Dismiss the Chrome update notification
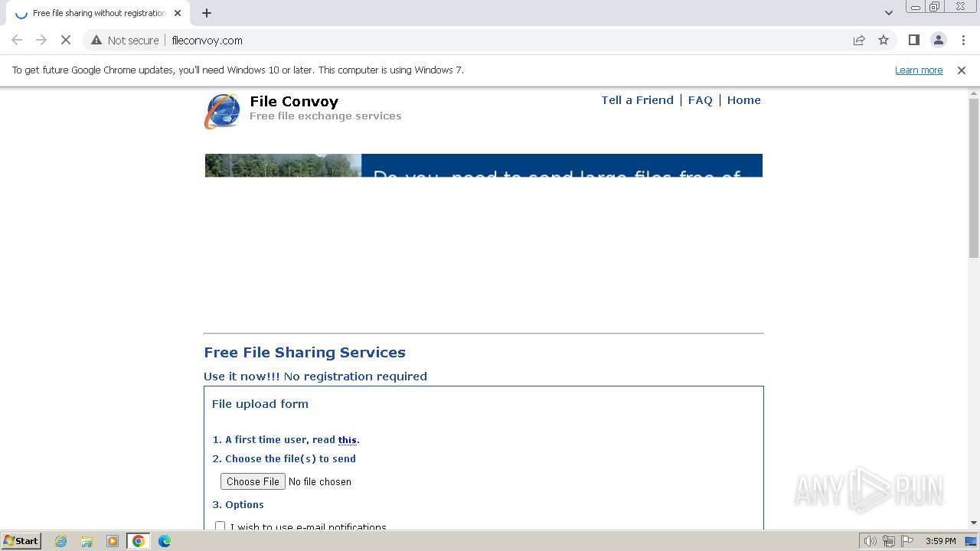980x551 pixels. click(962, 70)
